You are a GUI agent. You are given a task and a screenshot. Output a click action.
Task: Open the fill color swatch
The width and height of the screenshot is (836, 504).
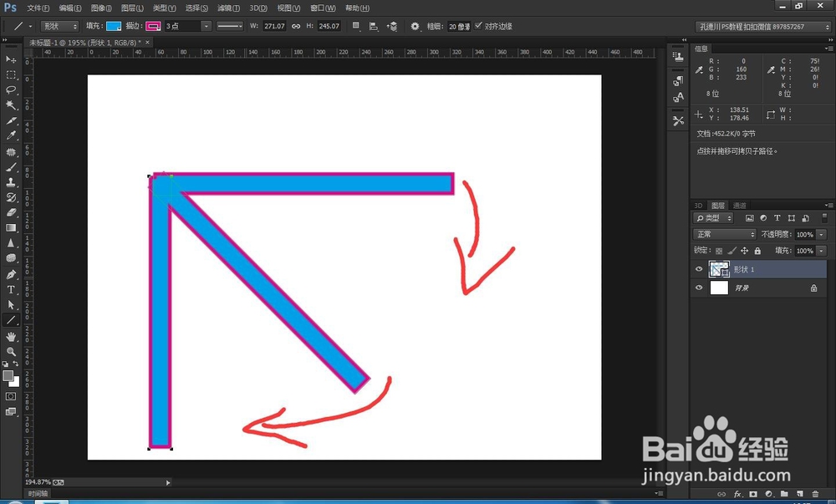(x=114, y=26)
